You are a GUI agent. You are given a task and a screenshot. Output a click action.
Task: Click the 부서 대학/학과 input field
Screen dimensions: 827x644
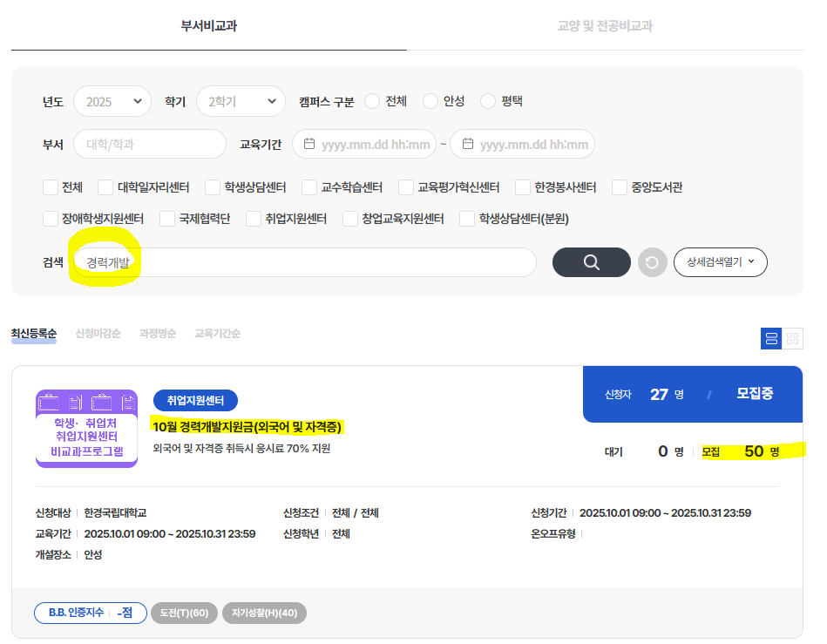pos(150,144)
